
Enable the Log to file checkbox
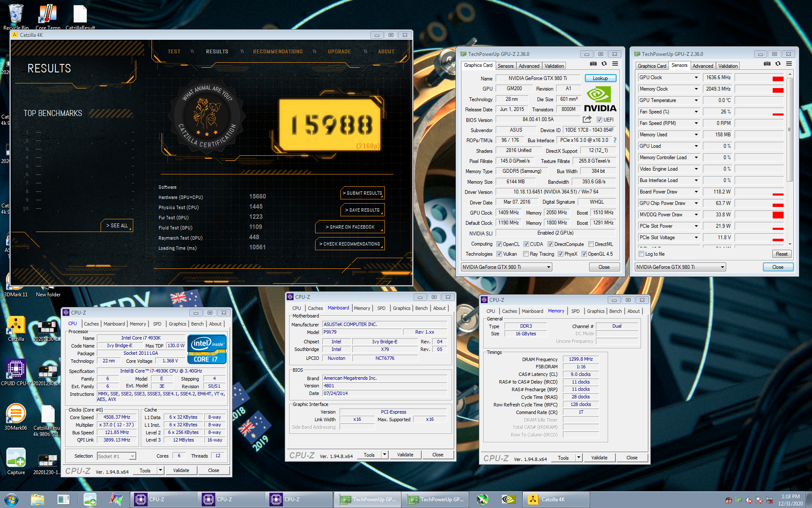coord(641,254)
